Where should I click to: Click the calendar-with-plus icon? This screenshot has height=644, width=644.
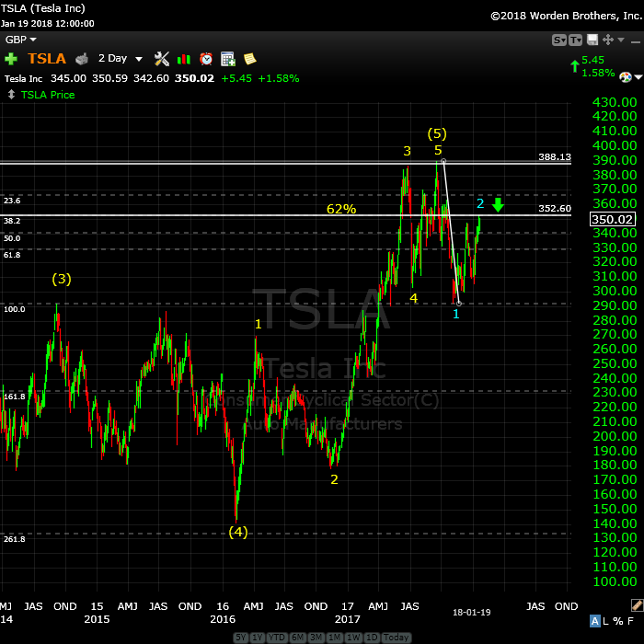[228, 59]
